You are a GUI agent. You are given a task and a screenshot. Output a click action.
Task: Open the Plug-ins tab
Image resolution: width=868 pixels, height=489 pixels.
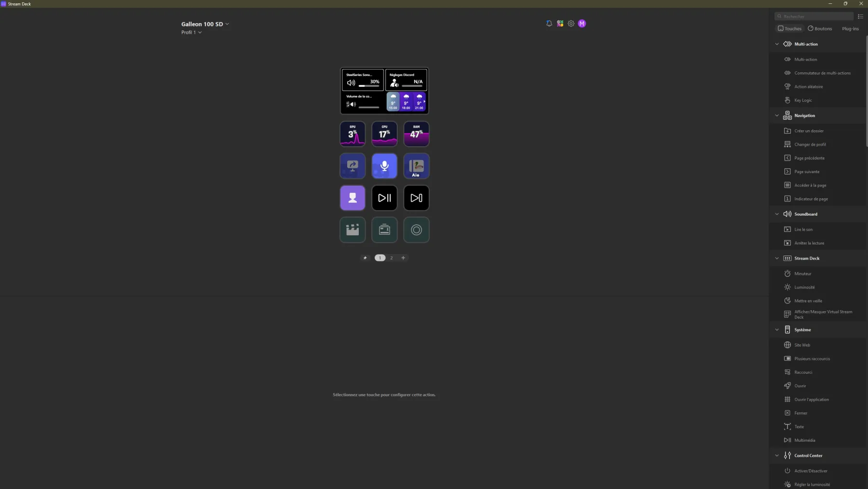[850, 28]
